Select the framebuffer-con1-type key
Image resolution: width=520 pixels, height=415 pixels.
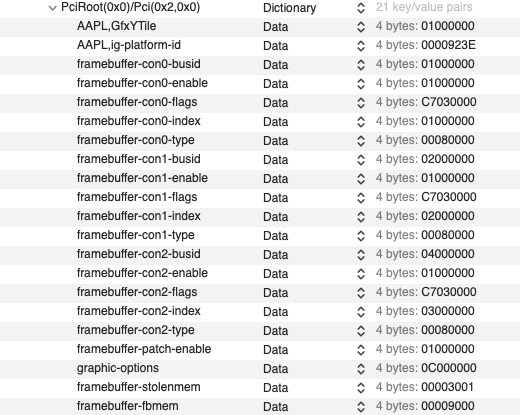coord(136,235)
